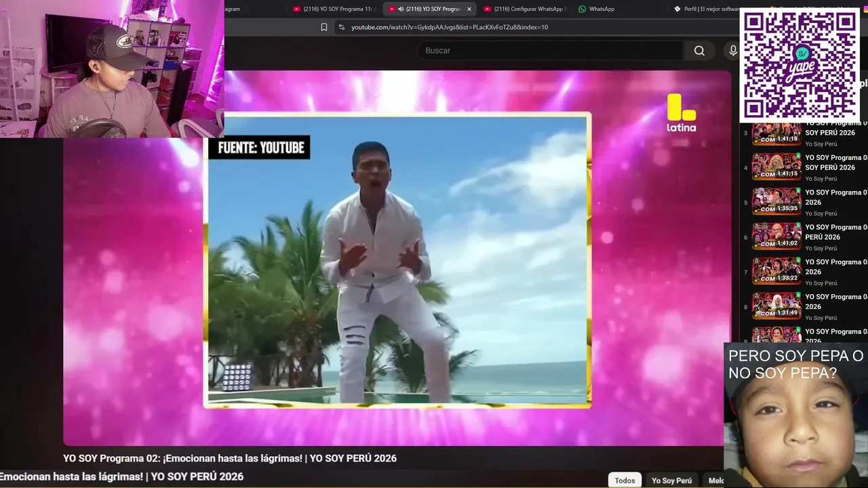Screen dimensions: 868x488
Task: Open playlist video 5 thumbnail (1:35:35)
Action: pos(776,201)
